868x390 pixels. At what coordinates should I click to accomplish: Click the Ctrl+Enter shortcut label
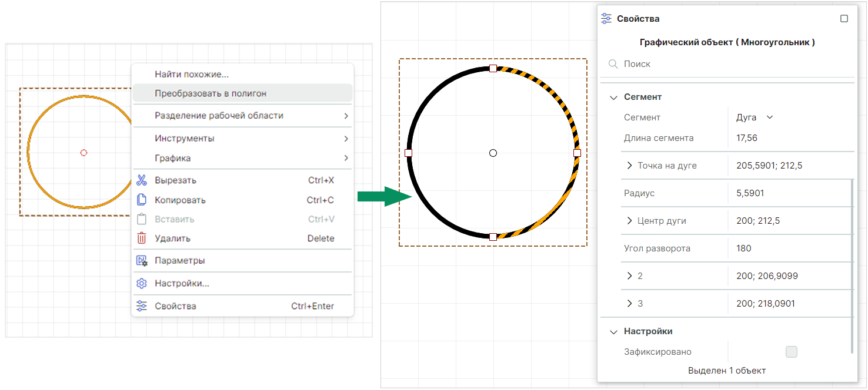312,306
